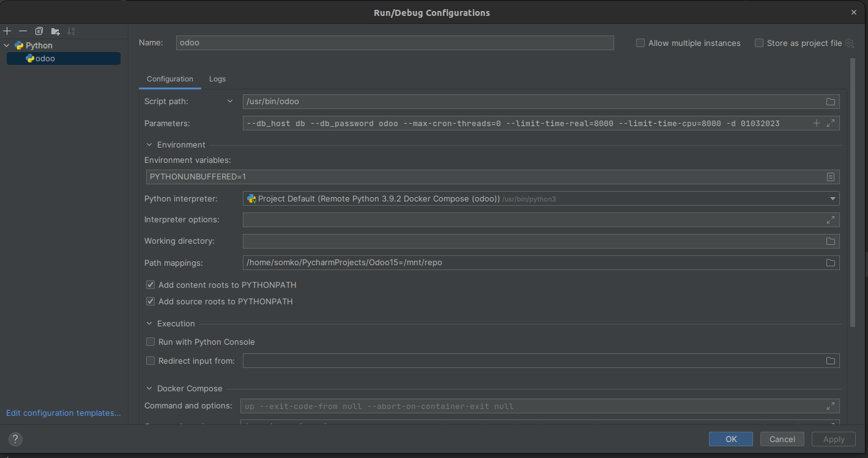Open the Python interpreter dropdown

click(832, 198)
